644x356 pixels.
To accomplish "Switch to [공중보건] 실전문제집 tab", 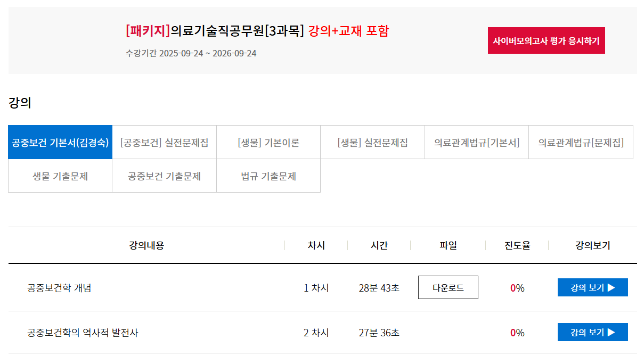I will point(164,143).
